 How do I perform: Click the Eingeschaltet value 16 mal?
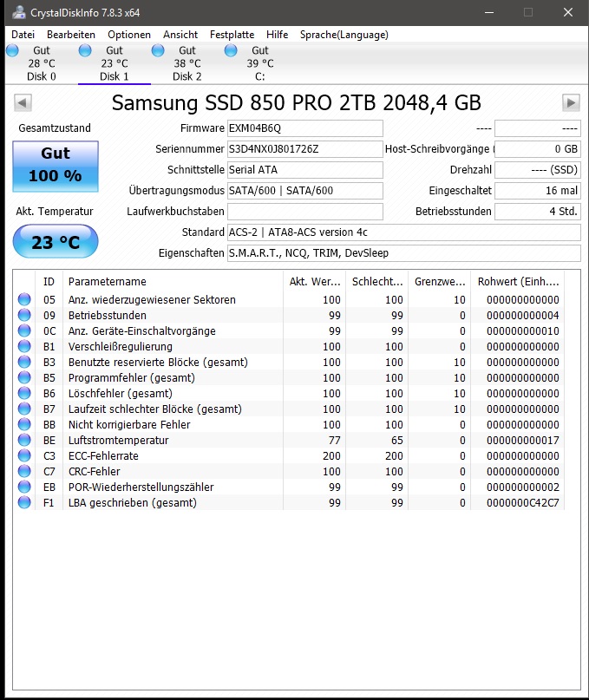538,191
